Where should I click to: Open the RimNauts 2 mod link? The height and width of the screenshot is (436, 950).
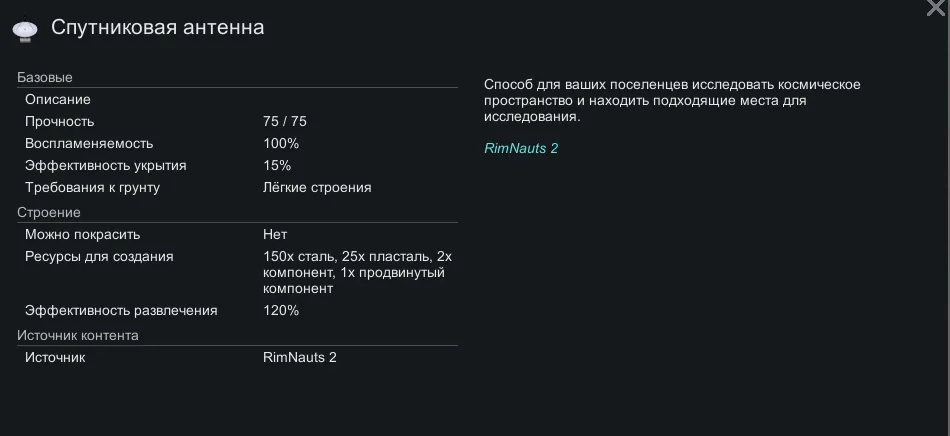click(x=520, y=149)
